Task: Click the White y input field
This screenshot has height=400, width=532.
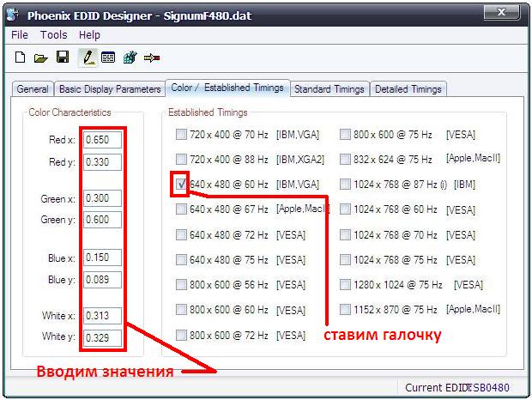Action: pos(103,338)
